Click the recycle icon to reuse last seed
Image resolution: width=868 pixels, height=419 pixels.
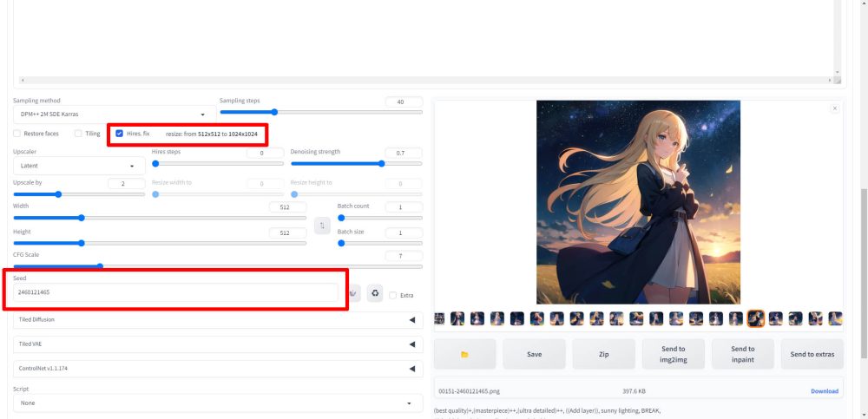coord(375,294)
